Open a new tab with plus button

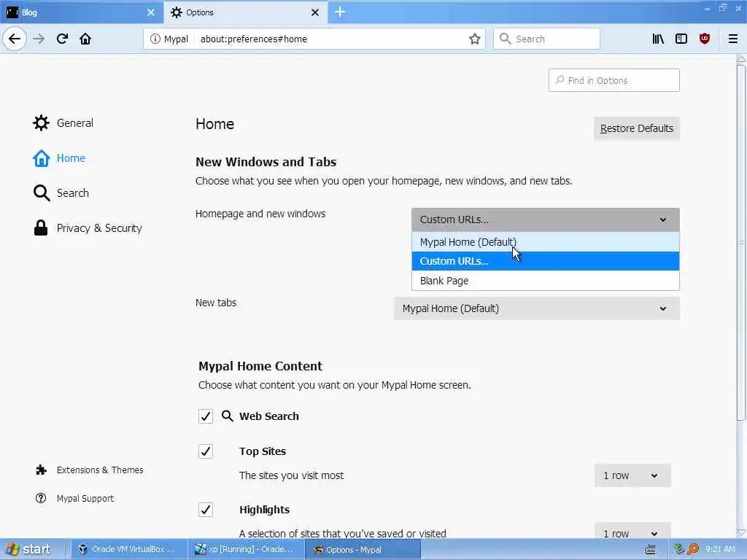click(340, 12)
